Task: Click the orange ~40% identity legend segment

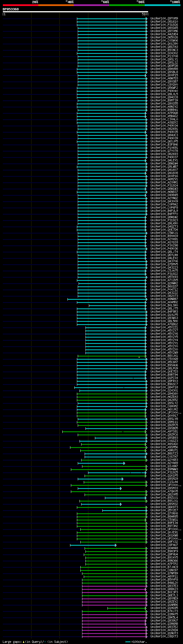Action: (56, 5)
